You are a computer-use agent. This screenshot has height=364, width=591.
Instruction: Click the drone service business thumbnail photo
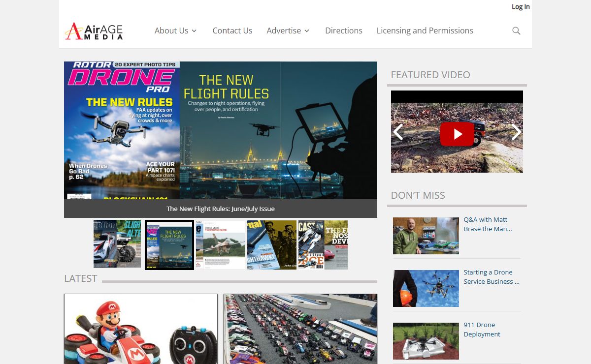426,288
